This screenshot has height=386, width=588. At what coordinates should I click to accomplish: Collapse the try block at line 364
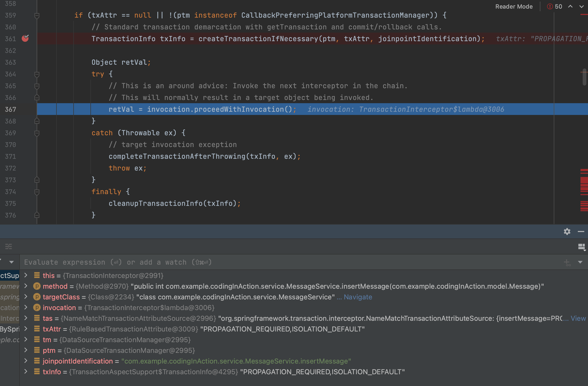37,74
